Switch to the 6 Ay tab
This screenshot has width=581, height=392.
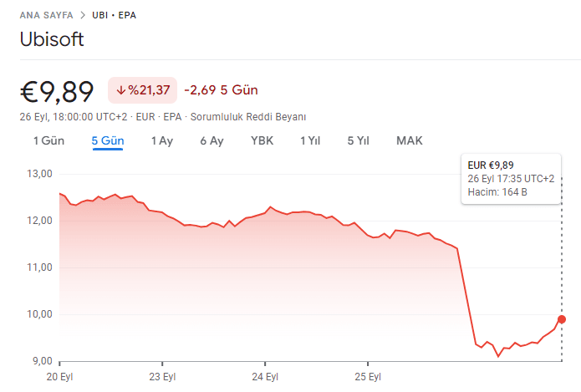tap(212, 140)
